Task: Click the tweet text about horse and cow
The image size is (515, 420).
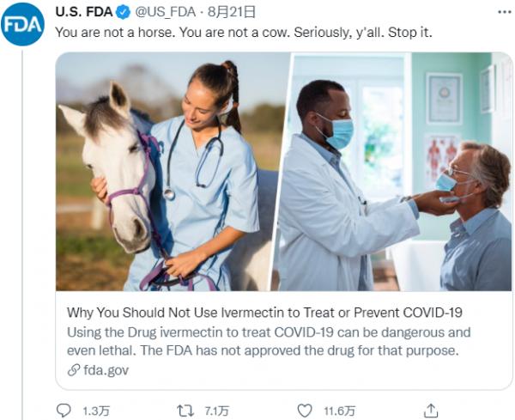Action: [244, 33]
